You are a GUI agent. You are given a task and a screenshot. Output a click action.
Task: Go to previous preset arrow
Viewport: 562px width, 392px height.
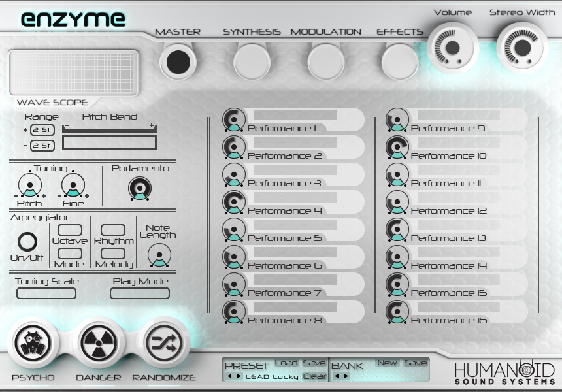pyautogui.click(x=229, y=376)
